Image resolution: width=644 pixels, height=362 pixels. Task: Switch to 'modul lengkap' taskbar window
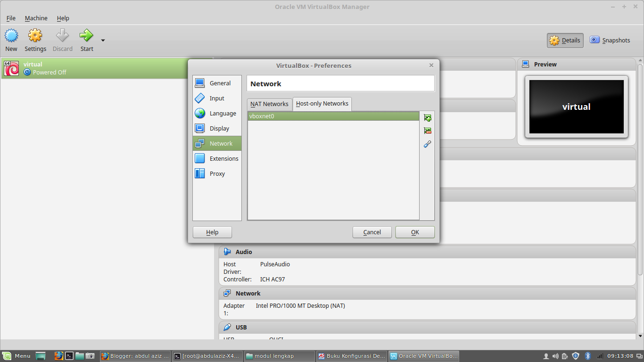[279, 356]
